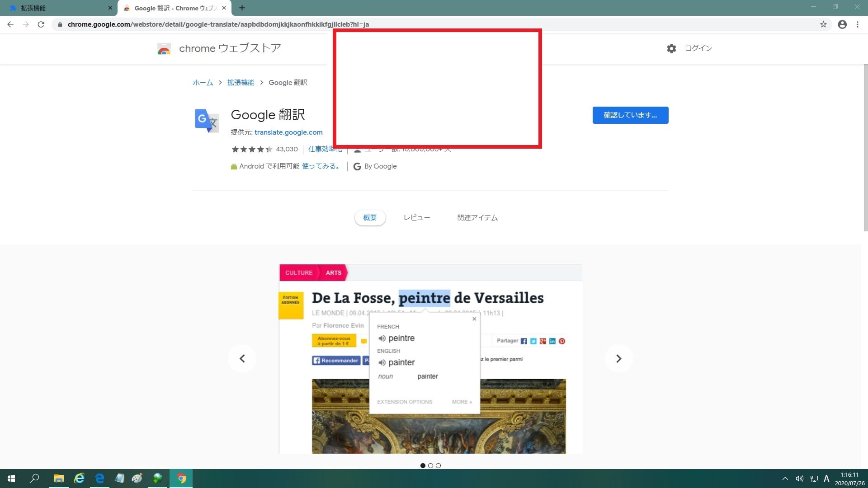Close the 拡張機能 tab
This screenshot has width=868, height=488.
coord(110,8)
